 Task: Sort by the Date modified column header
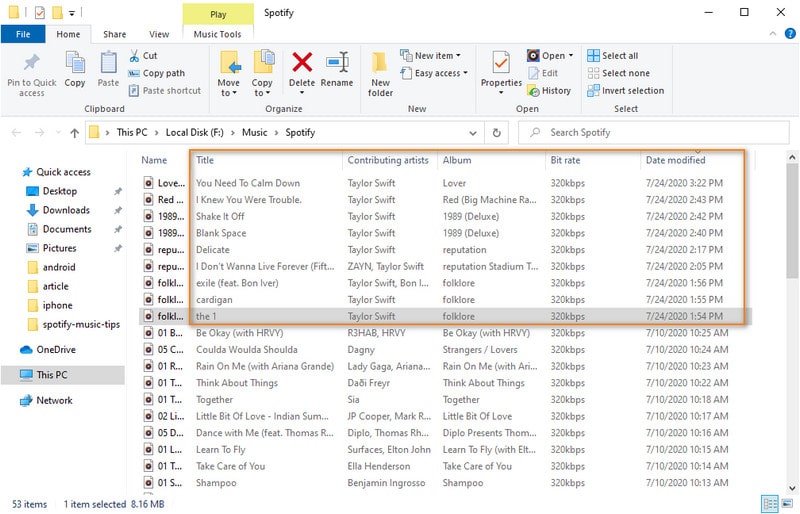676,160
